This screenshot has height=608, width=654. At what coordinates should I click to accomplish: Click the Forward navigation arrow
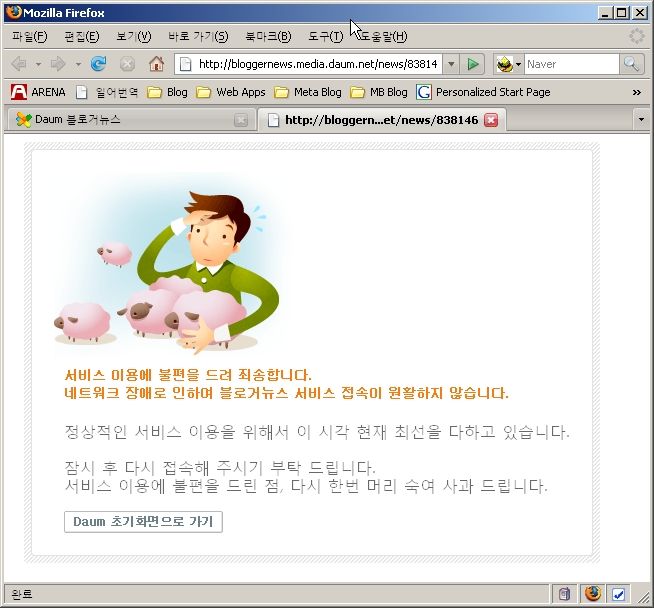click(58, 64)
